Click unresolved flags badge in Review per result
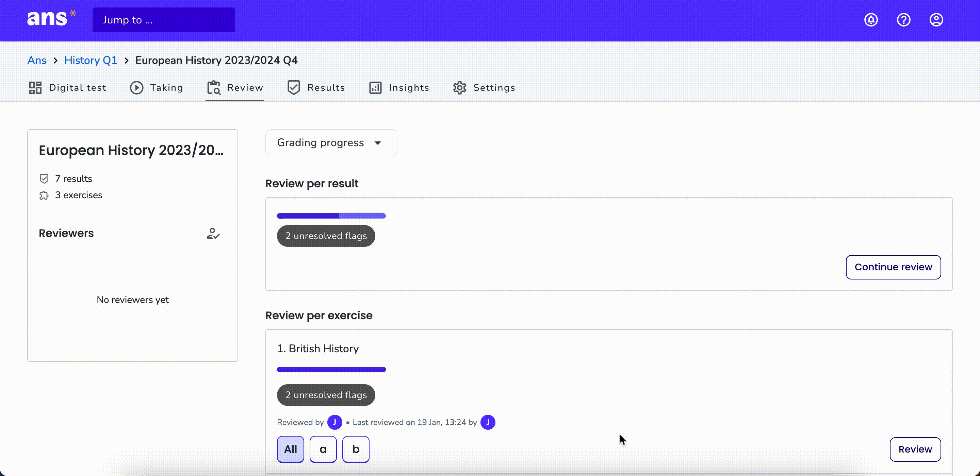 coord(326,236)
